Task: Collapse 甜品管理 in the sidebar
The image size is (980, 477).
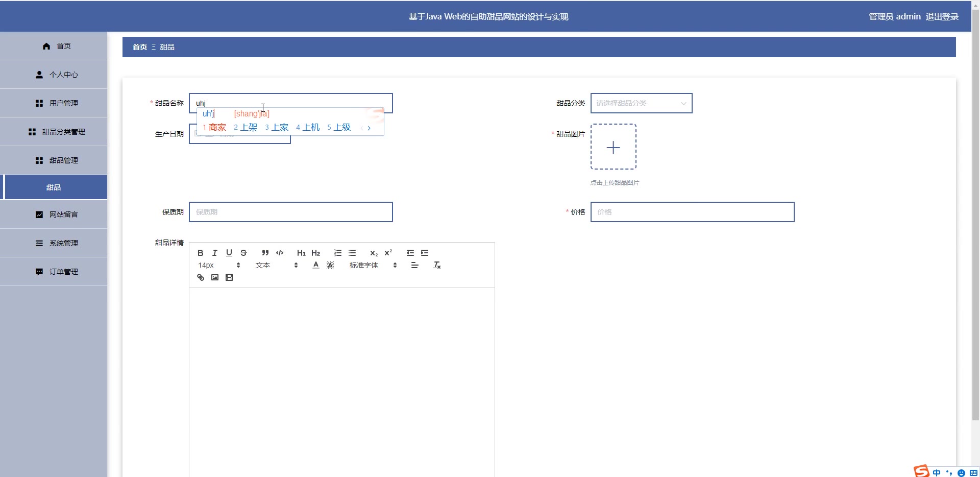Action: point(54,160)
